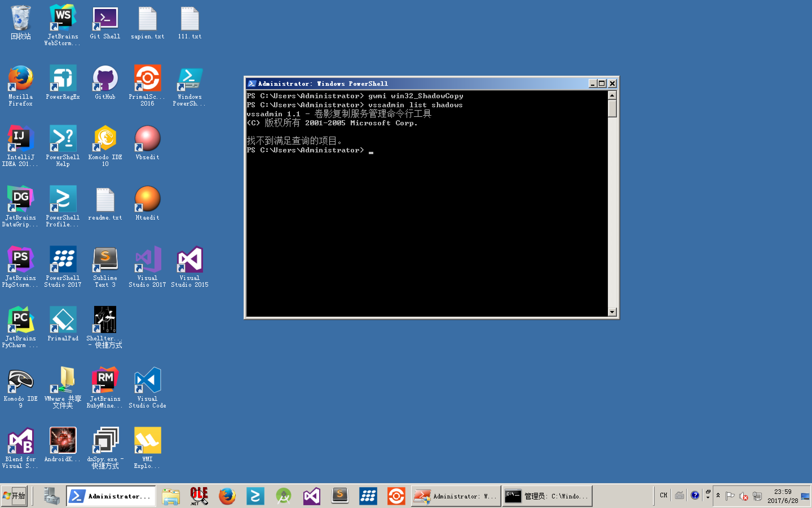
Task: Switch to Administrator PowerShell taskbar button
Action: coord(111,496)
